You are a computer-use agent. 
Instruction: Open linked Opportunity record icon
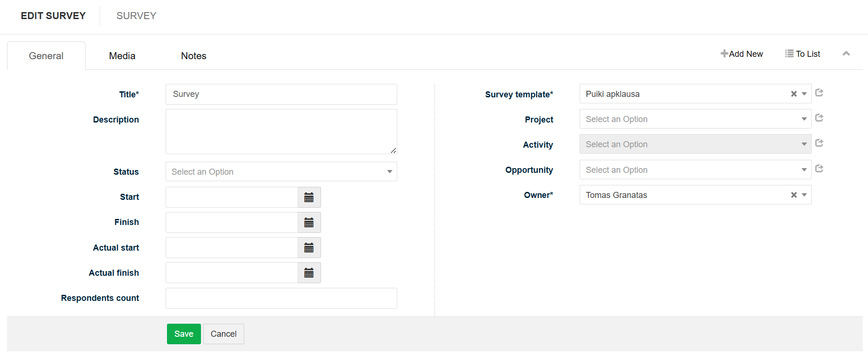[x=819, y=169]
